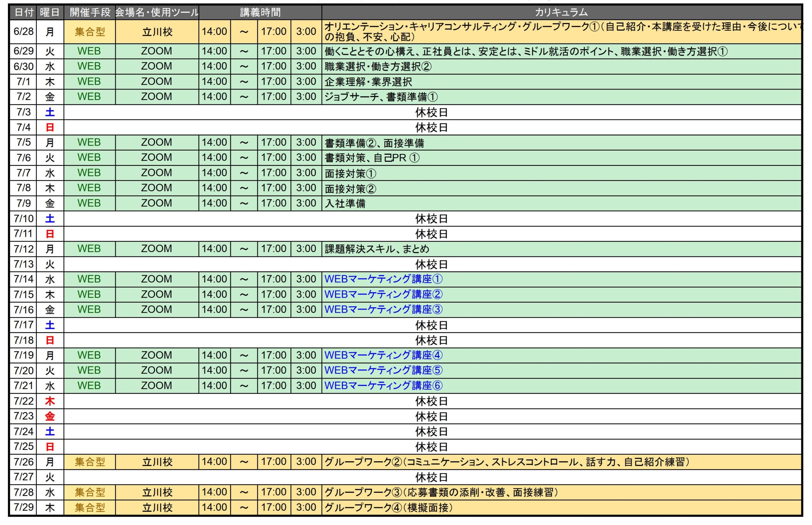Click the グループワーク③ curriculum cell
This screenshot has height=525, width=812.
561,492
